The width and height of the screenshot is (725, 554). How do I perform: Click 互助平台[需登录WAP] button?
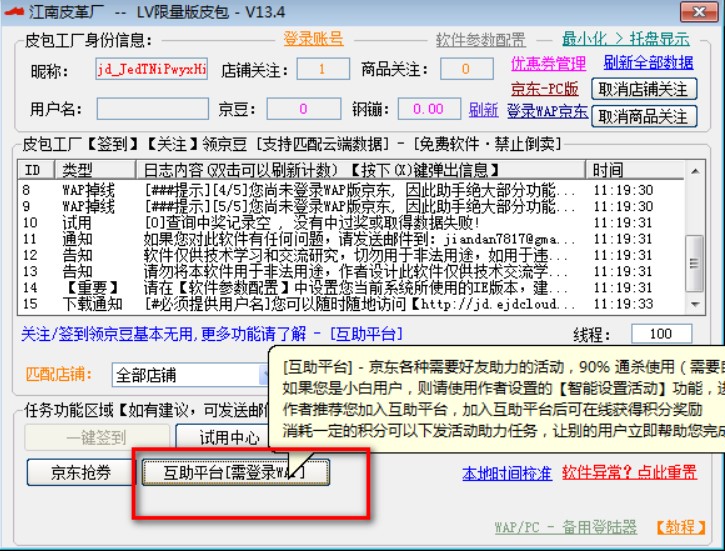pos(236,472)
